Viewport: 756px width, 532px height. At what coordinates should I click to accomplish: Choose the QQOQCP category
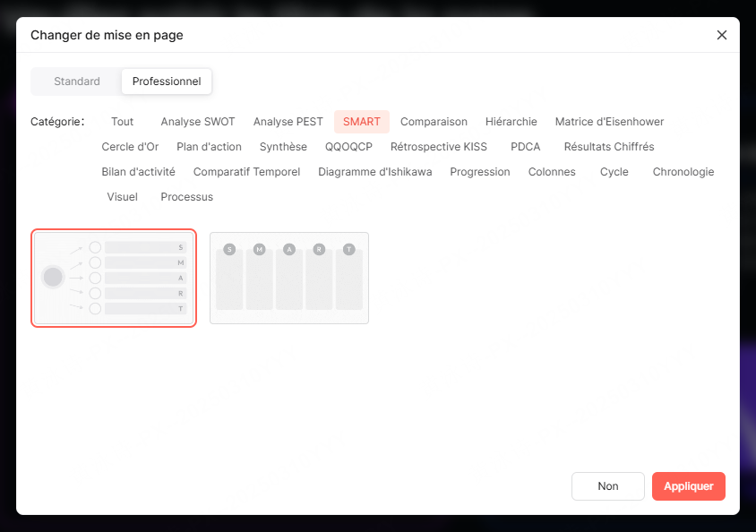pyautogui.click(x=348, y=147)
